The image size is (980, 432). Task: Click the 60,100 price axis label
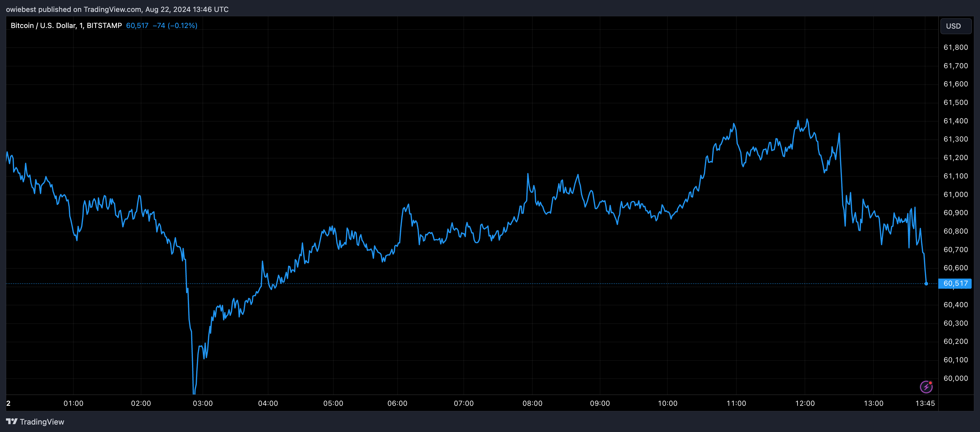[956, 360]
